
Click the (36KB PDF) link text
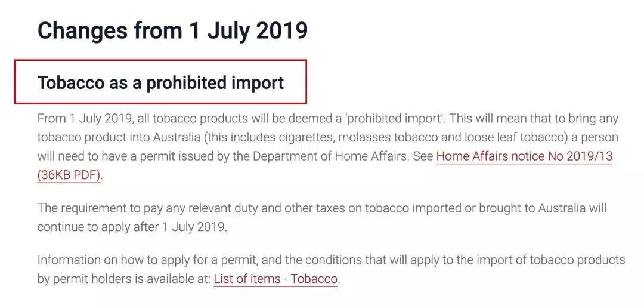click(69, 175)
